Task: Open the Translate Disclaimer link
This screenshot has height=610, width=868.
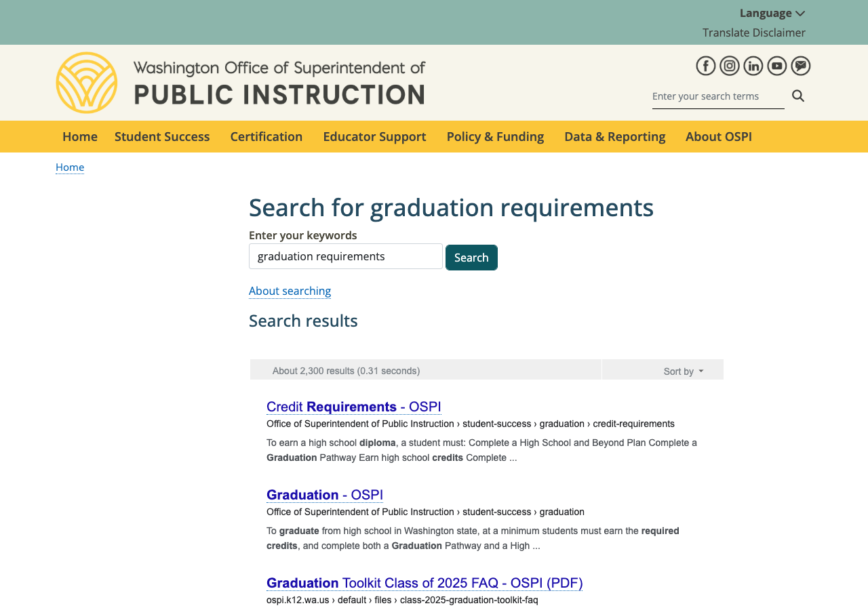Action: pyautogui.click(x=754, y=33)
